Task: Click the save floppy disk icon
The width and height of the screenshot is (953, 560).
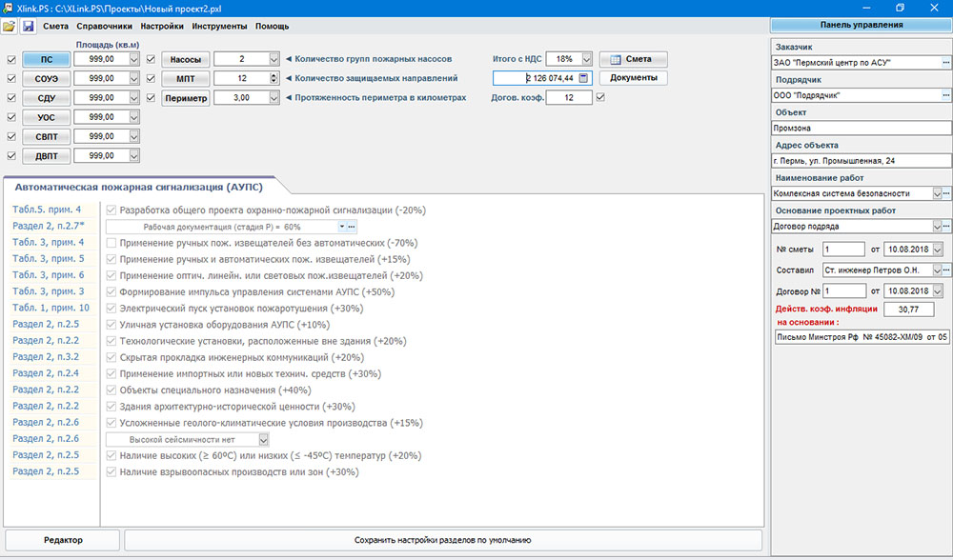Action: click(x=29, y=26)
